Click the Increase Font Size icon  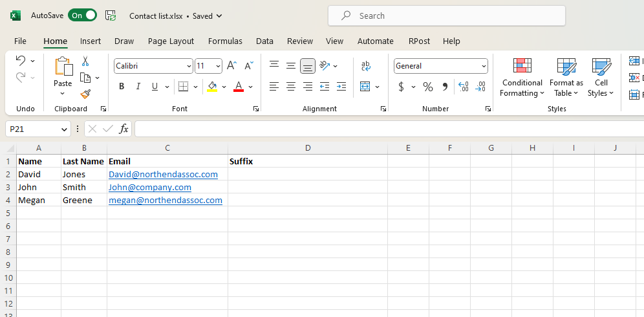[x=232, y=66]
